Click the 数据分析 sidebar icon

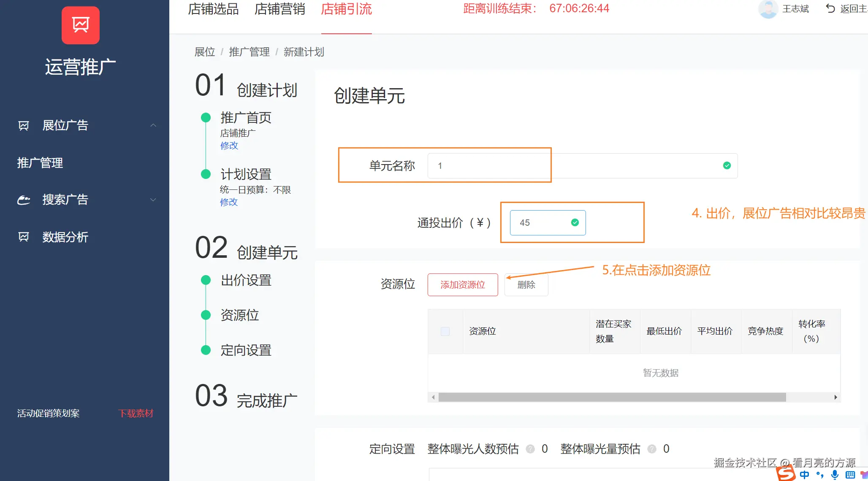pos(24,237)
